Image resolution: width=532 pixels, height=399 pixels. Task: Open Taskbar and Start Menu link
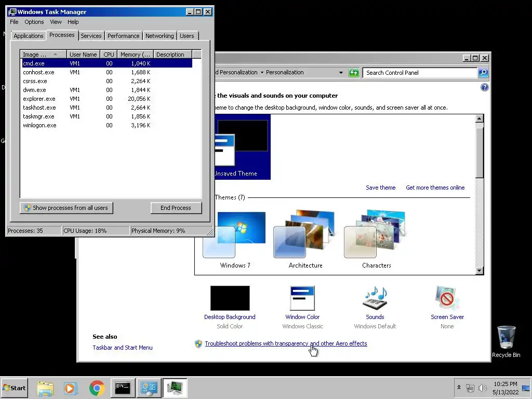(123, 348)
